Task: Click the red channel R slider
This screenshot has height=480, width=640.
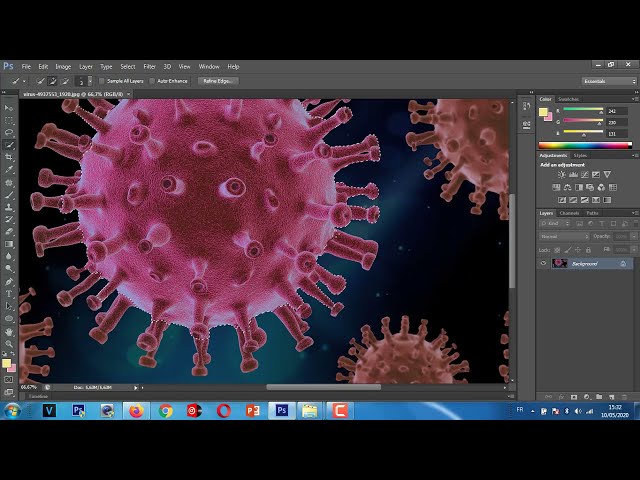Action: click(x=583, y=109)
